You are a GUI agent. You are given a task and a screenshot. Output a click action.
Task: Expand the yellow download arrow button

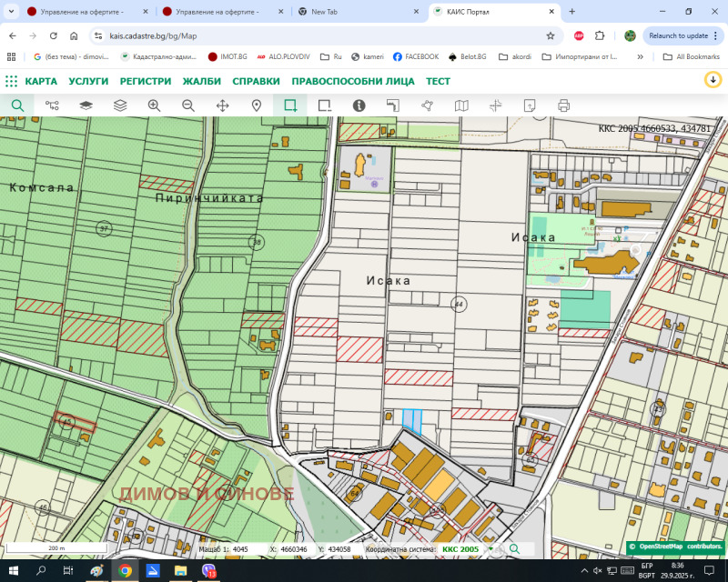pyautogui.click(x=713, y=80)
